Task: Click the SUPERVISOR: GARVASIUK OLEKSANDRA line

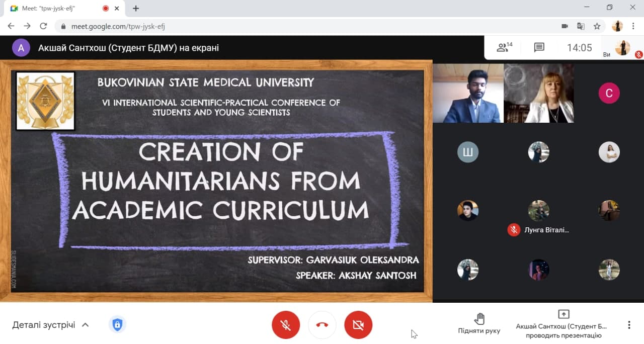Action: (x=333, y=260)
